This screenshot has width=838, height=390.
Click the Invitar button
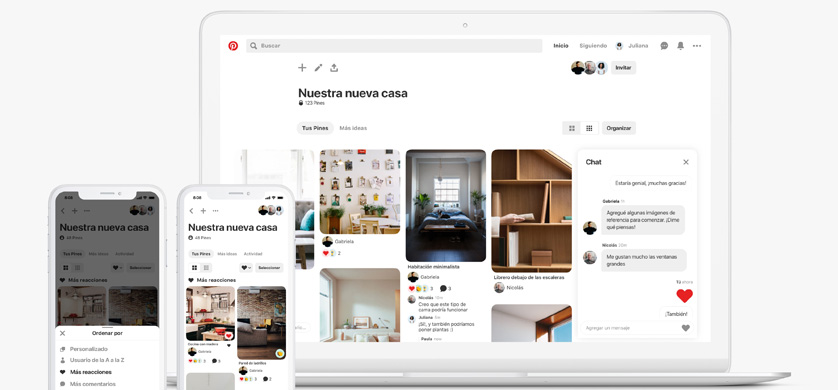click(x=623, y=68)
